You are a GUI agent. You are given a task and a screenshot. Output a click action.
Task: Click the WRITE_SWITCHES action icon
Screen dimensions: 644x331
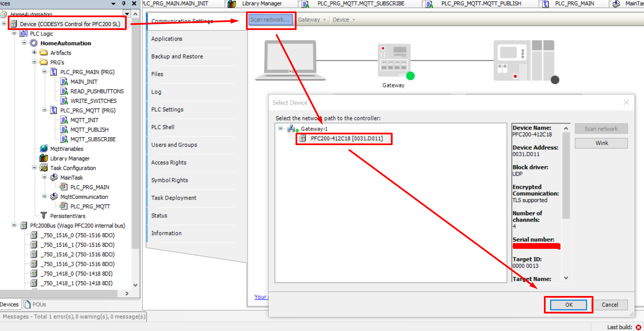[x=64, y=101]
